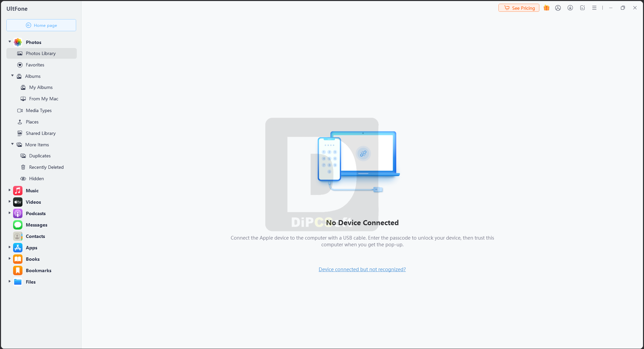Collapse the Albums tree arrow

pos(12,76)
